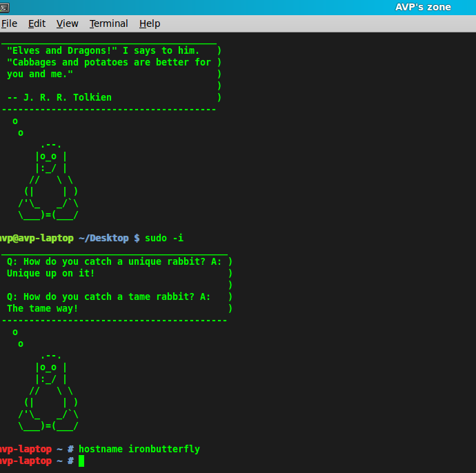The height and width of the screenshot is (473, 476).
Task: Open the Edit menu
Action: (x=37, y=23)
